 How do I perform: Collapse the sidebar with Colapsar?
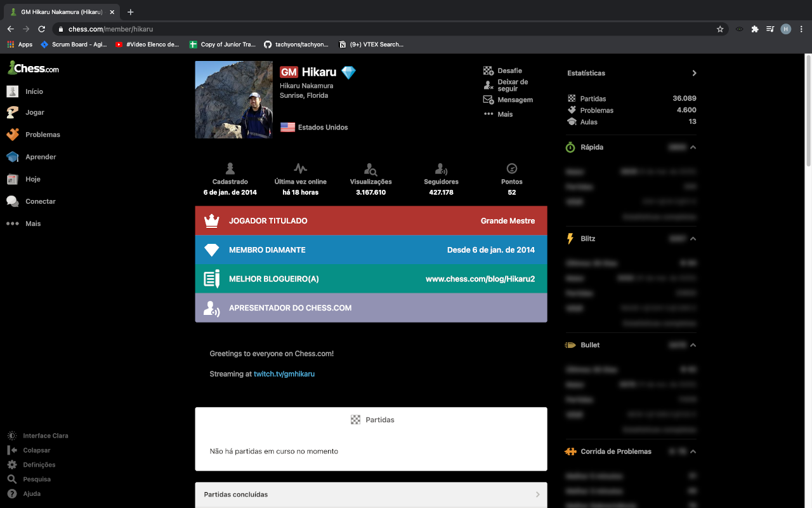(x=29, y=450)
